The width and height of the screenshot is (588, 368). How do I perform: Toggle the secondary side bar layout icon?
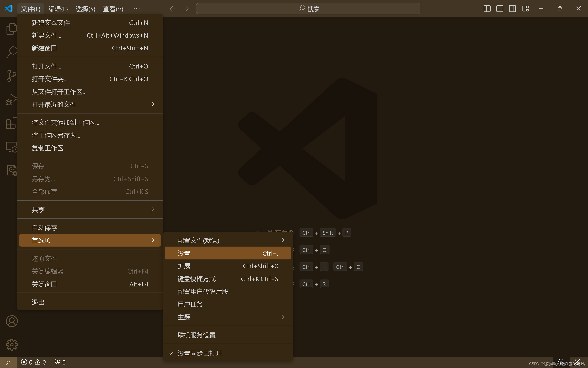pos(512,9)
